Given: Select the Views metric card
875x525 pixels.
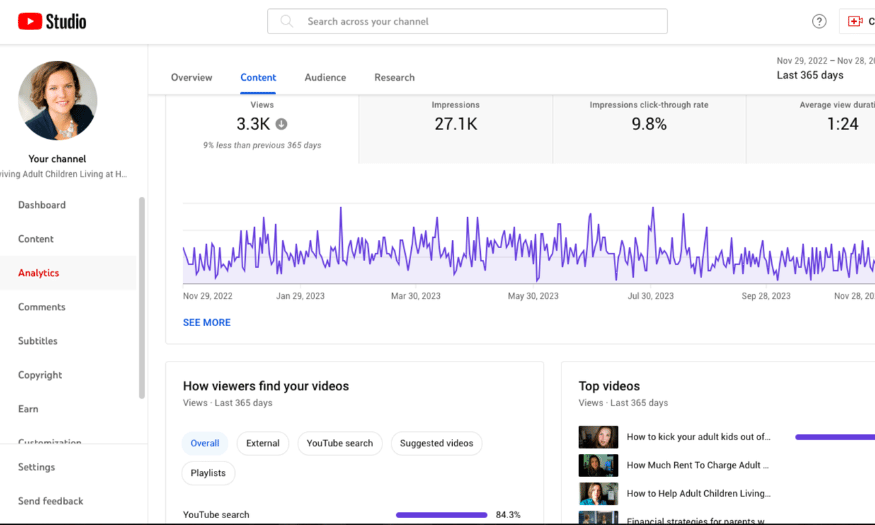Looking at the screenshot, I should [x=262, y=129].
